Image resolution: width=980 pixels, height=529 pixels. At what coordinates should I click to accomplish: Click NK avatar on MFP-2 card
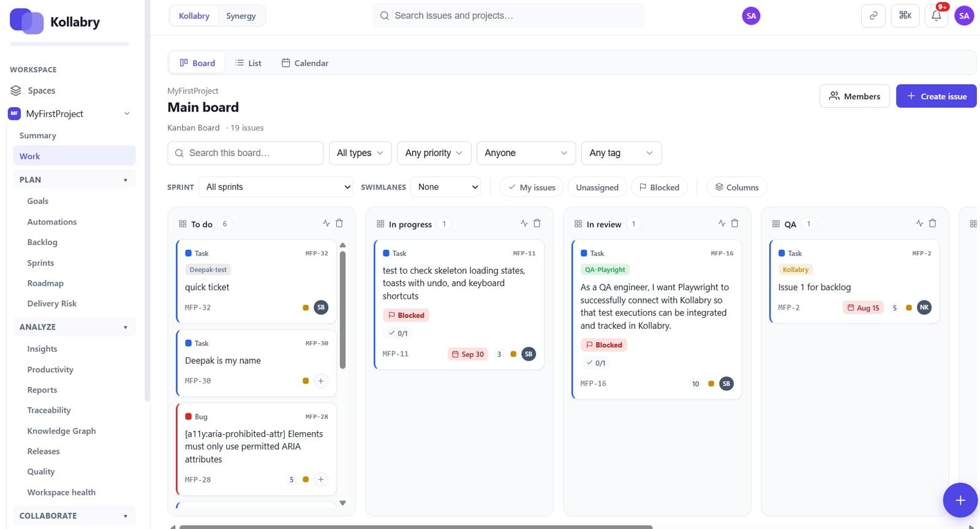(924, 307)
